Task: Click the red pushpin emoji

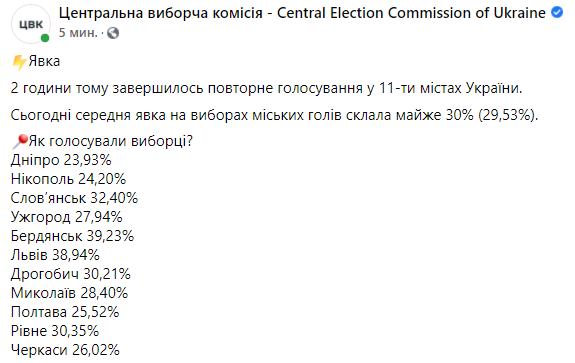Action: point(19,142)
